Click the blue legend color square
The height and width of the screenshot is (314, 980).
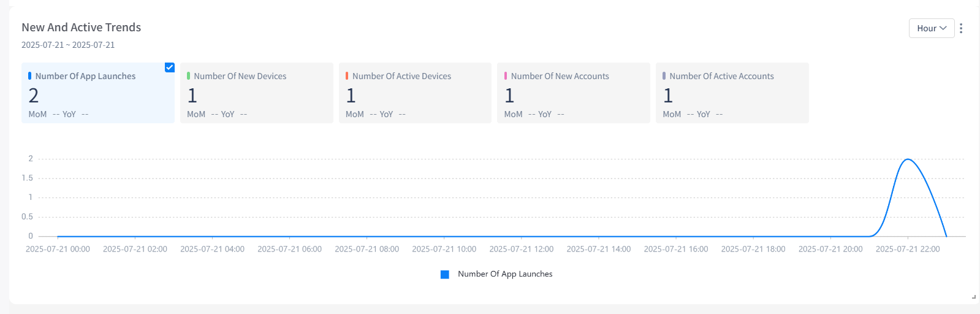(x=445, y=274)
